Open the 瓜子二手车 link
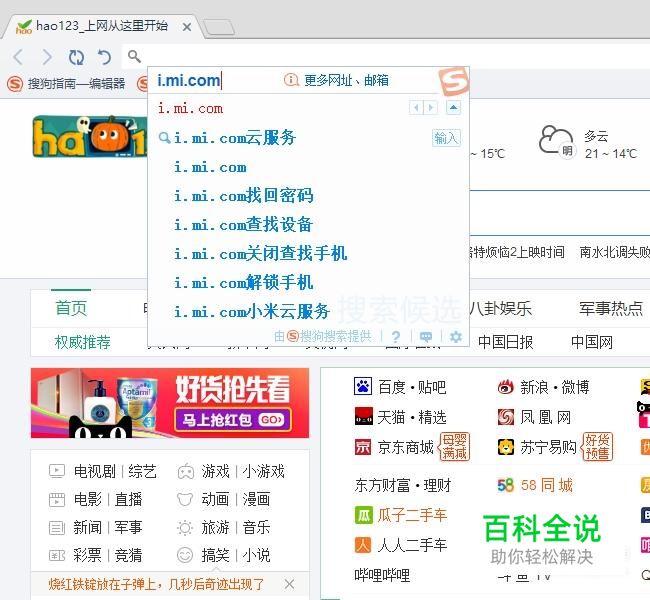Viewport: 650px width, 600px height. 400,515
